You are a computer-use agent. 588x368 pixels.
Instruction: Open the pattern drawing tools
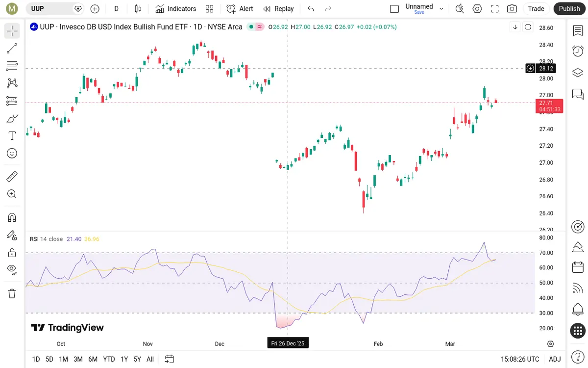12,83
